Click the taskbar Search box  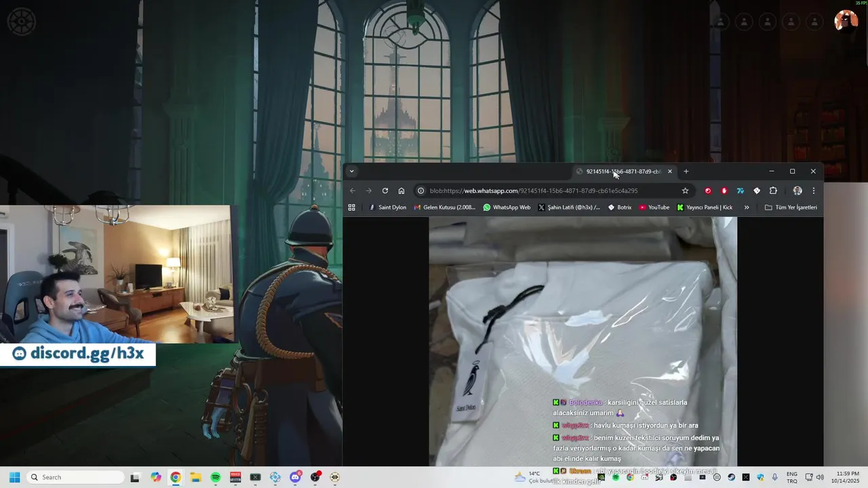(75, 477)
